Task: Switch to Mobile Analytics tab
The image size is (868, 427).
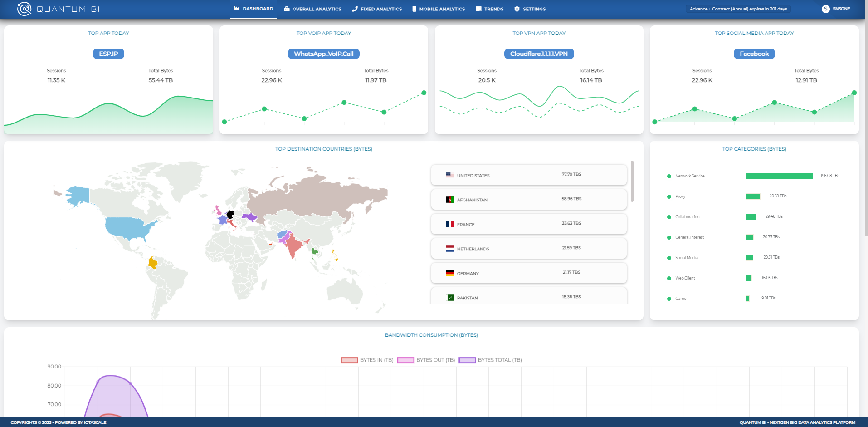Action: coord(442,9)
